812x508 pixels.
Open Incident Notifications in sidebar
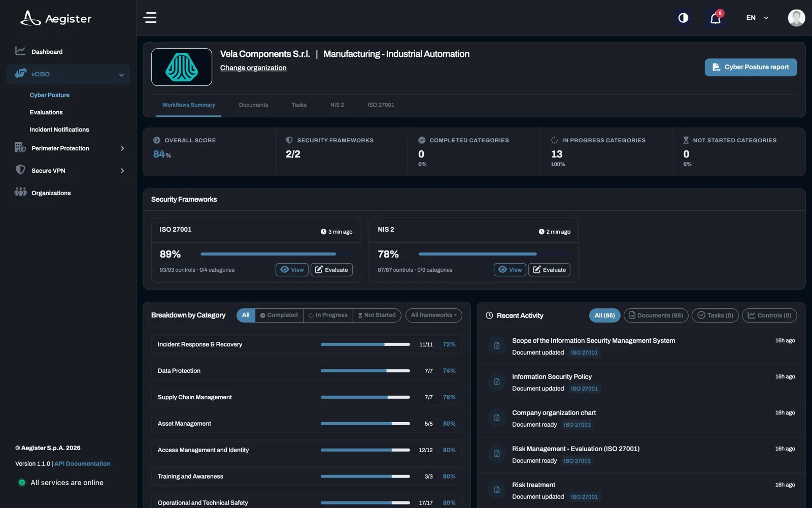59,130
